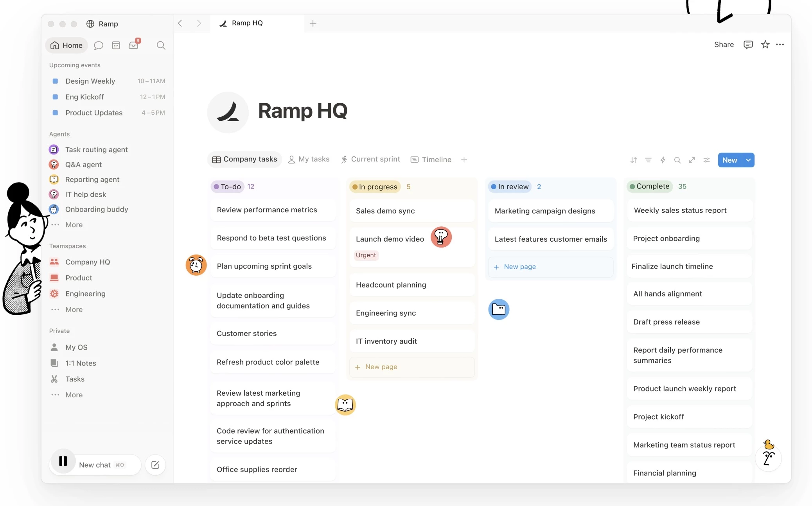Click the Home button in sidebar

66,45
